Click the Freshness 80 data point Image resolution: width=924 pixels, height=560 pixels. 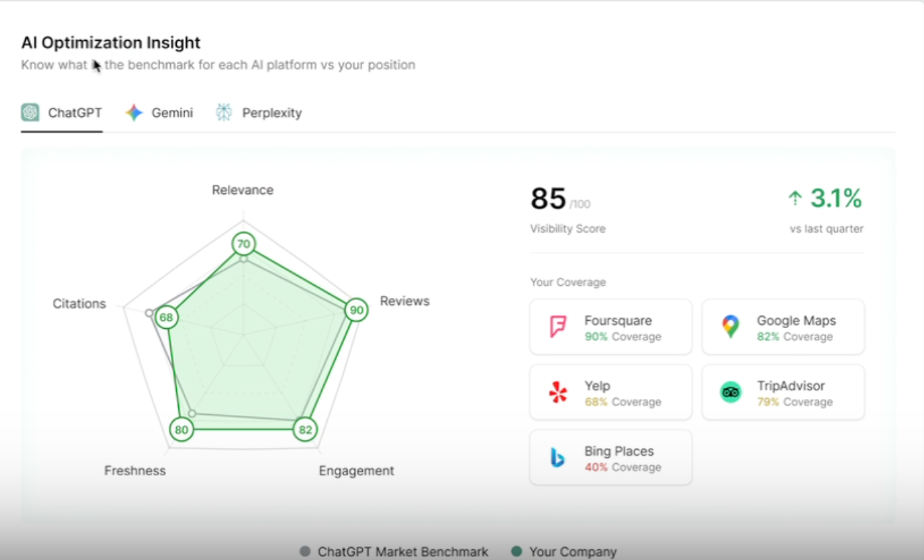(x=182, y=431)
